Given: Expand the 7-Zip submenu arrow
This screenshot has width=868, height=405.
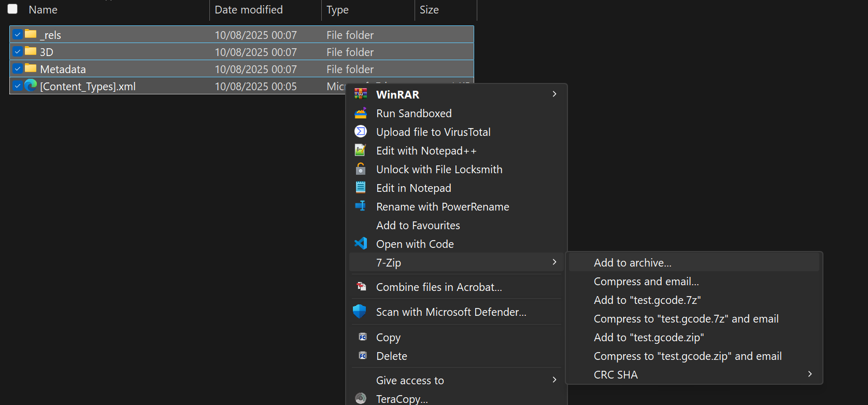Looking at the screenshot, I should tap(554, 262).
